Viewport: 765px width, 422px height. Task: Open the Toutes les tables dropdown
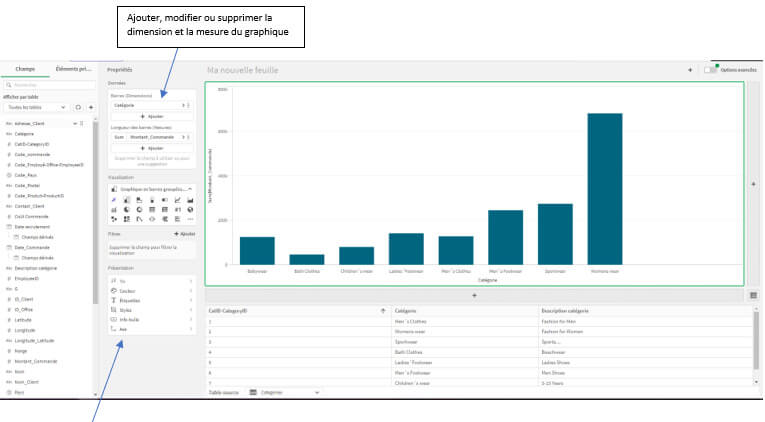[36, 107]
